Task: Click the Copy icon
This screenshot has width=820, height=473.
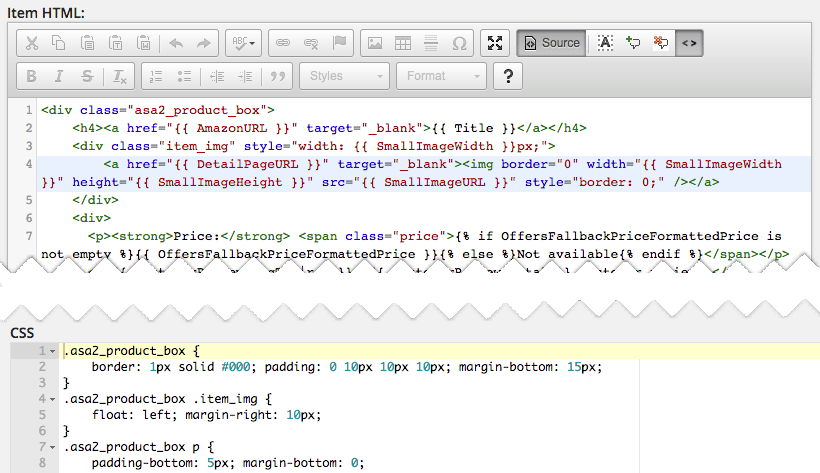Action: click(59, 43)
